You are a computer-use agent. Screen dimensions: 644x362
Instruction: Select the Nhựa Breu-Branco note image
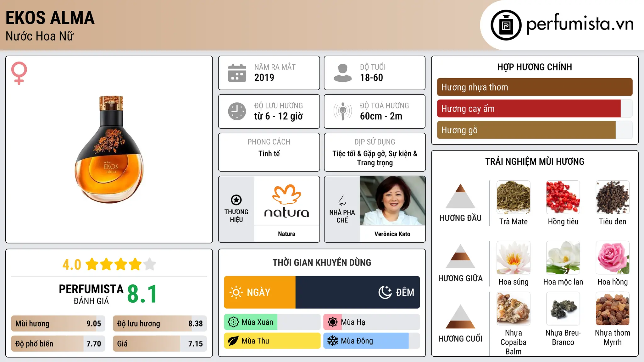click(x=563, y=309)
